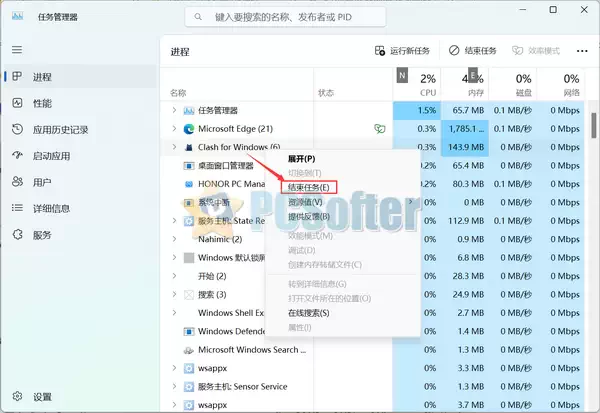Open the Services (服务) page

click(x=42, y=235)
